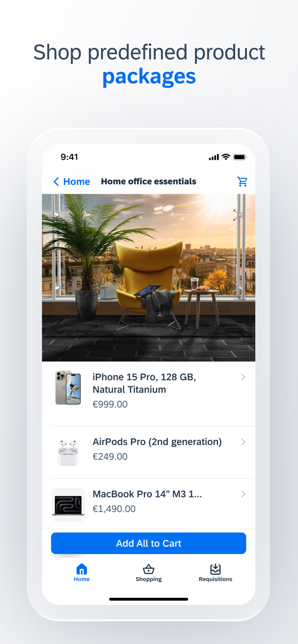Click the Add All to Cart button
This screenshot has height=644, width=298.
[x=149, y=543]
